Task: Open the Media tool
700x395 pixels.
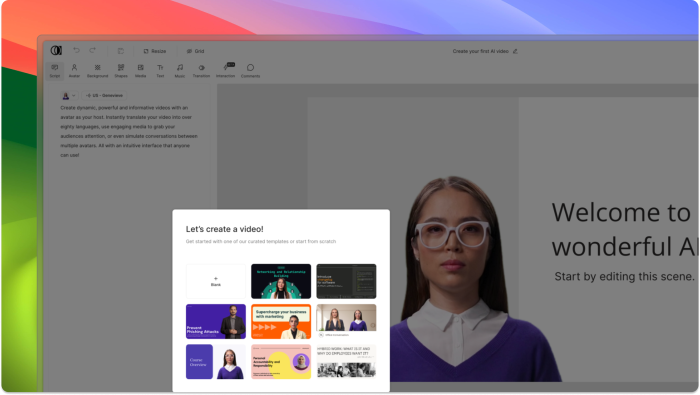Action: pyautogui.click(x=141, y=71)
